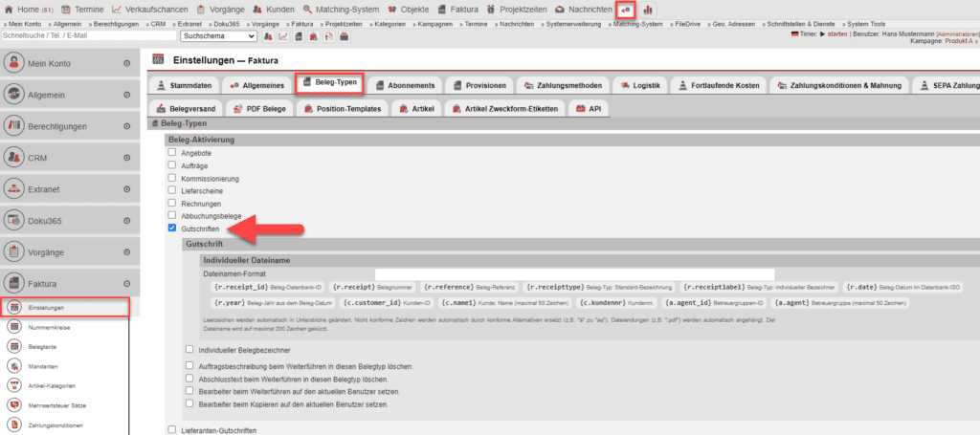Switch to the Zahlungsmethoden tab
Image resolution: width=980 pixels, height=435 pixels.
563,85
